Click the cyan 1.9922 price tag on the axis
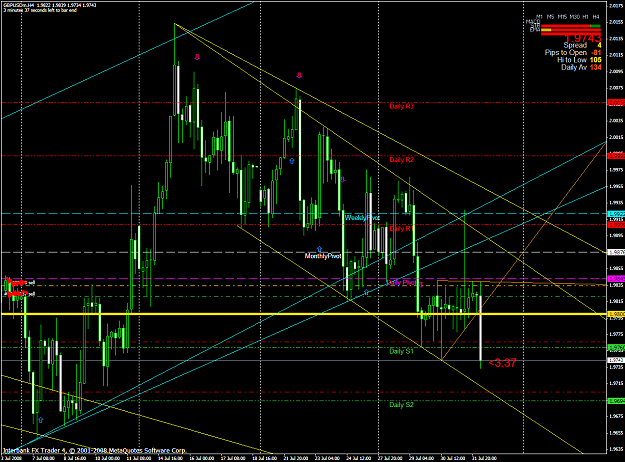This screenshot has height=462, width=625. (616, 214)
